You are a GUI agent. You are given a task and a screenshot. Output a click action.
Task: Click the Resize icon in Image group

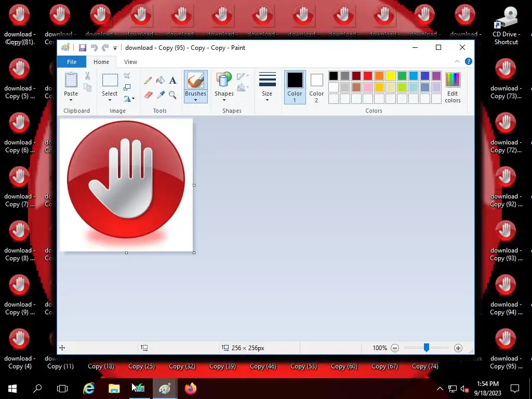127,87
